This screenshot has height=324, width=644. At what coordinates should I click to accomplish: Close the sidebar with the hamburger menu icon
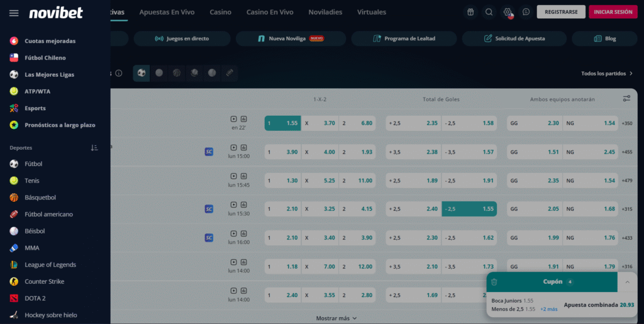14,13
